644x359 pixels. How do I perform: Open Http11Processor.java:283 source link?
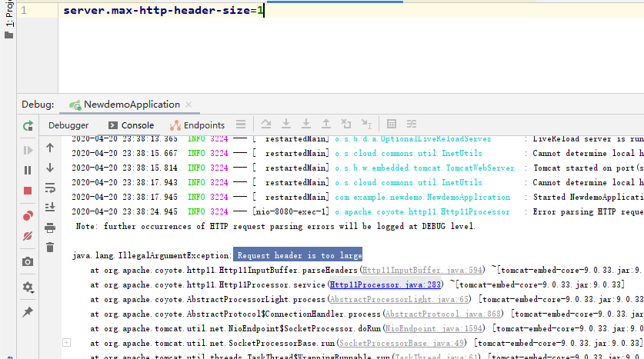point(385,284)
